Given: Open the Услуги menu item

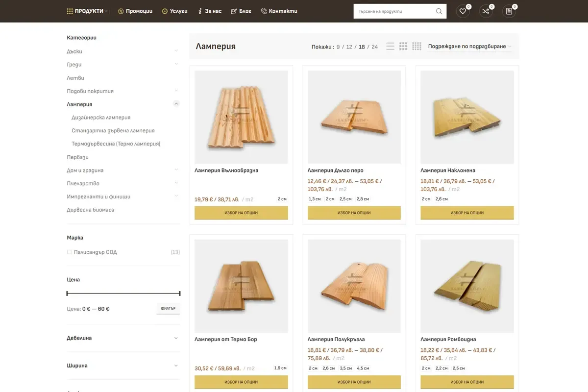Looking at the screenshot, I should coord(175,11).
